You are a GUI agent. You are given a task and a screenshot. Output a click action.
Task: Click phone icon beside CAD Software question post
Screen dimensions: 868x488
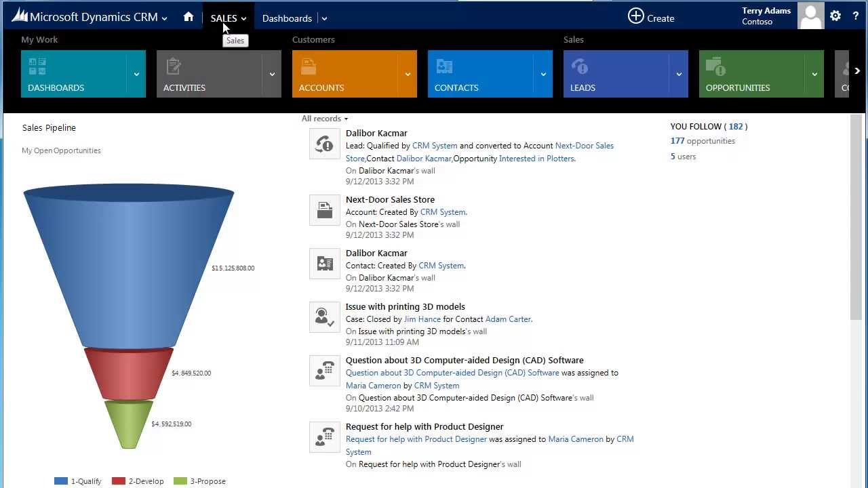point(325,371)
